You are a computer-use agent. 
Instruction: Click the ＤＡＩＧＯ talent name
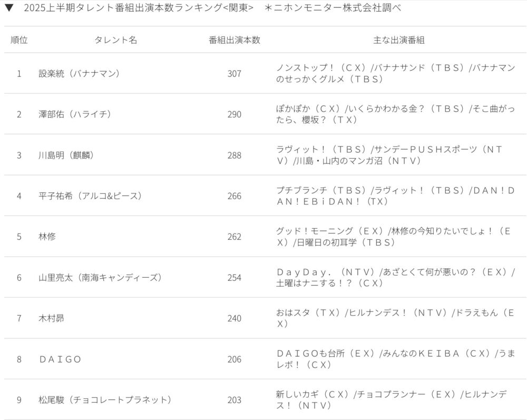[x=60, y=359]
